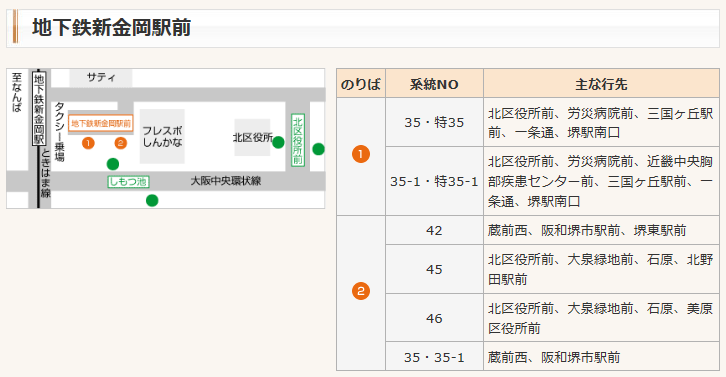This screenshot has width=726, height=377.
Task: Select route cell 35-1・特35-1
Action: pyautogui.click(x=434, y=181)
